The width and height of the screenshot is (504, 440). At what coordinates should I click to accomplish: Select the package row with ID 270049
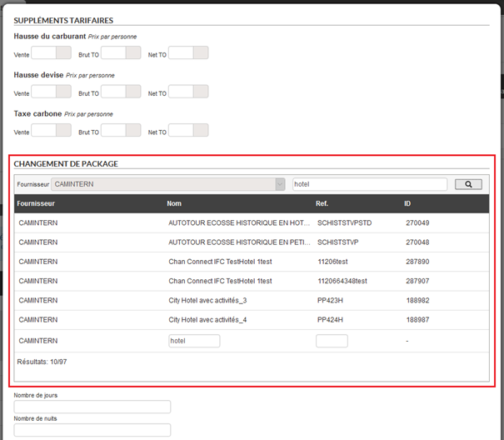(250, 223)
